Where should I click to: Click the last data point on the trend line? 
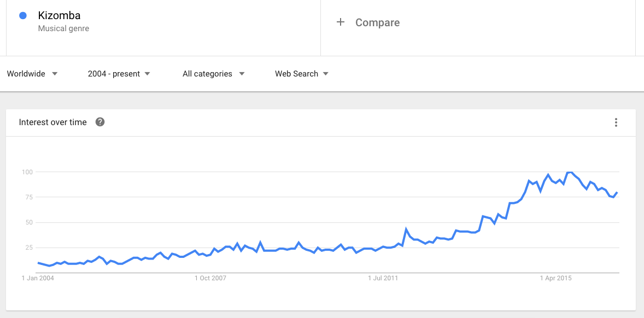[x=617, y=192]
